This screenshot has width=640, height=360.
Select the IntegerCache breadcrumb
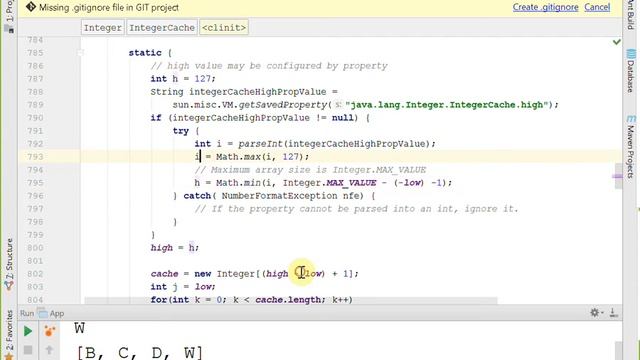(x=162, y=28)
